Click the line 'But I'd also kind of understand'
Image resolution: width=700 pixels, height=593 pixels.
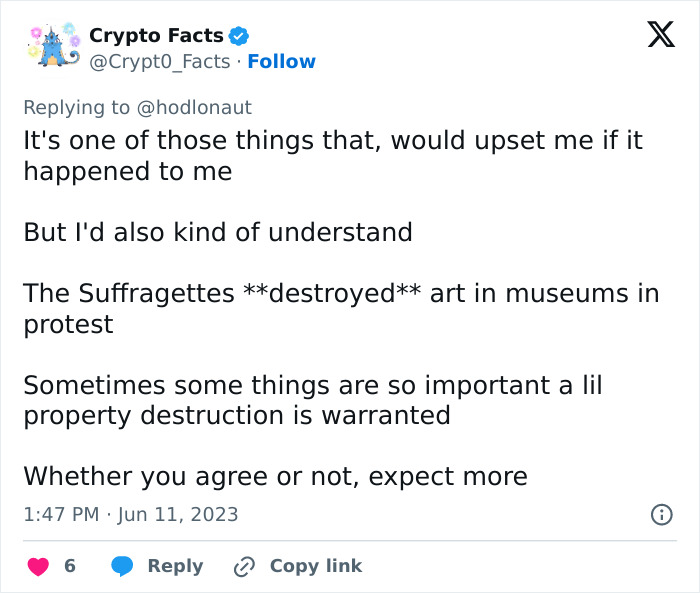coord(218,232)
